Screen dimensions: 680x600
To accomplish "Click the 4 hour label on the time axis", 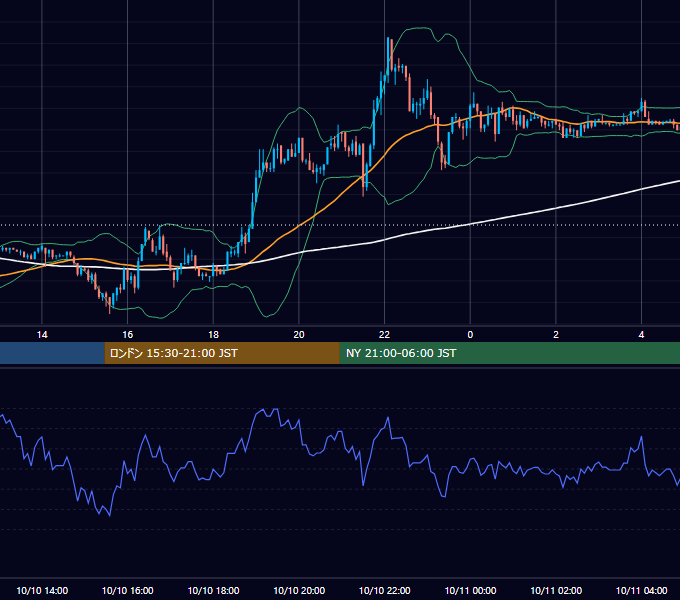I will 641,335.
